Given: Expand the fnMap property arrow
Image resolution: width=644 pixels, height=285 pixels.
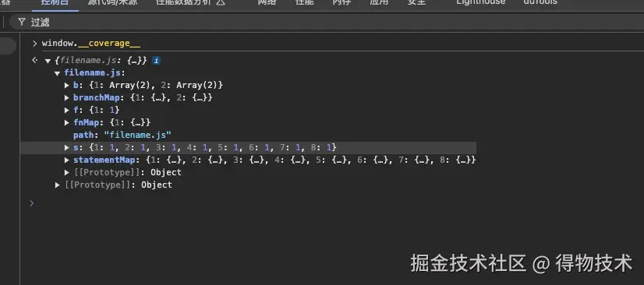Looking at the screenshot, I should pyautogui.click(x=67, y=122).
